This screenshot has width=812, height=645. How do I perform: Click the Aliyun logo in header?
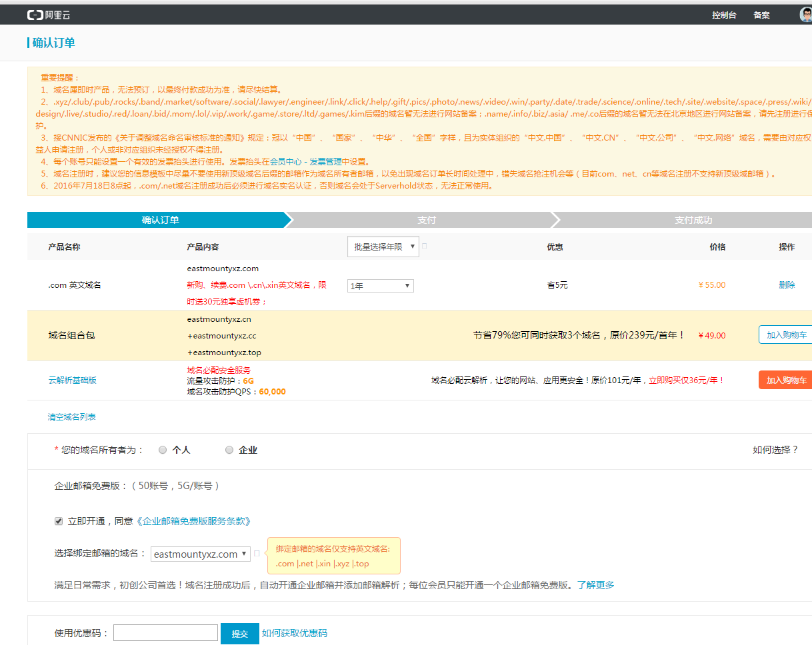tap(49, 15)
